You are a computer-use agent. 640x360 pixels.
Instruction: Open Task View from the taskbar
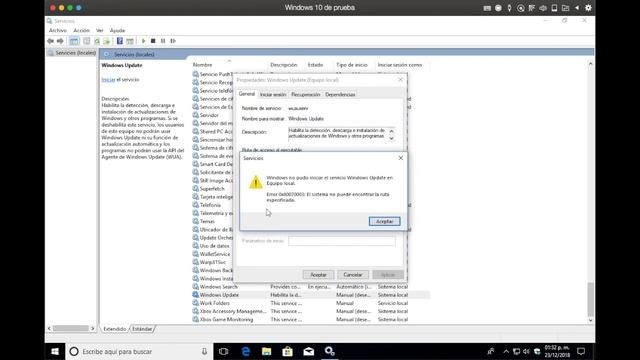[223, 351]
